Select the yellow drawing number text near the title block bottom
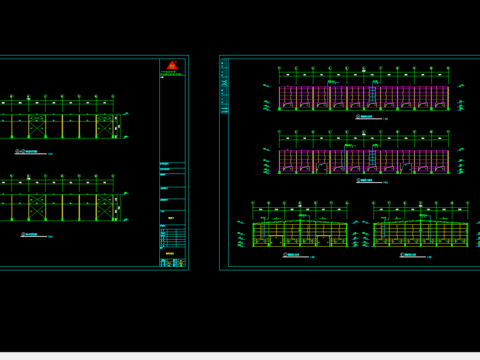 click(170, 254)
